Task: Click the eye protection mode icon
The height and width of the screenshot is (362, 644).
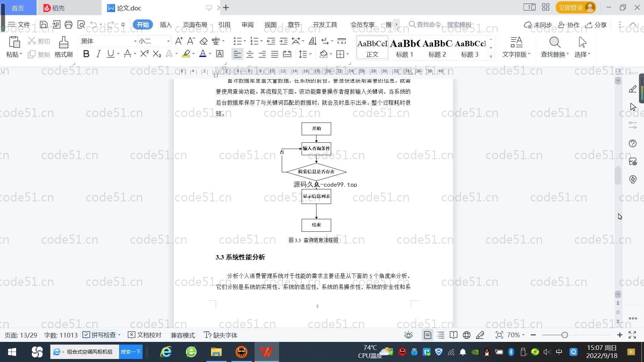Action: pos(408,335)
